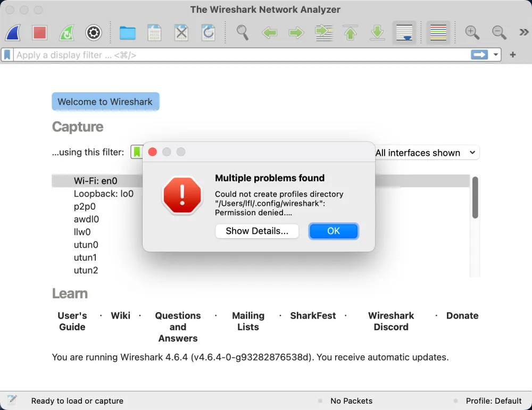Click Show Details in error dialog
This screenshot has width=532, height=410.
[x=257, y=231]
